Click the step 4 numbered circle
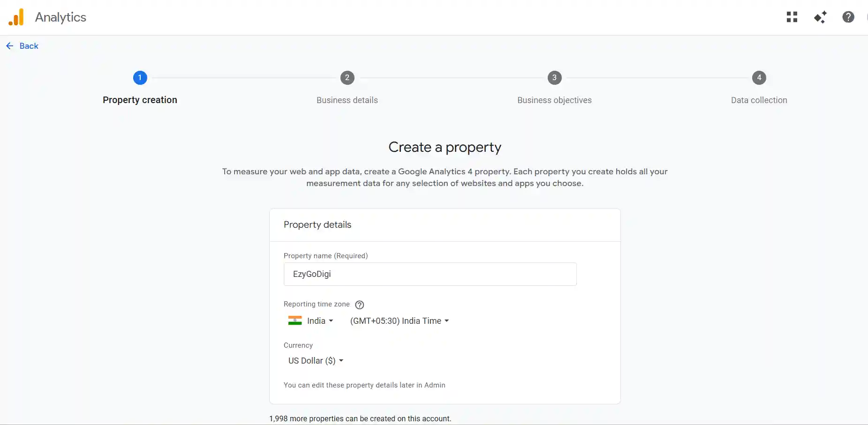The width and height of the screenshot is (868, 425). pyautogui.click(x=759, y=78)
